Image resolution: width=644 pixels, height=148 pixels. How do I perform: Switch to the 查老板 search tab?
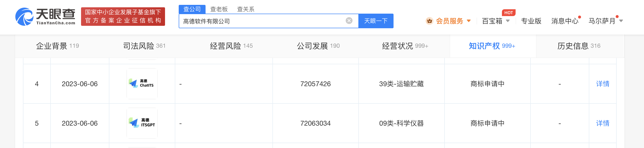pyautogui.click(x=219, y=9)
